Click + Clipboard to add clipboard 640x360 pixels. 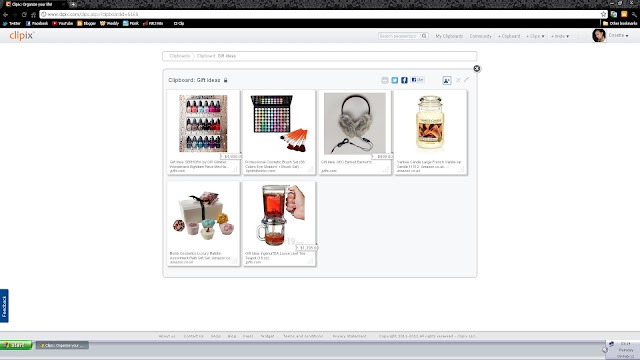(509, 36)
